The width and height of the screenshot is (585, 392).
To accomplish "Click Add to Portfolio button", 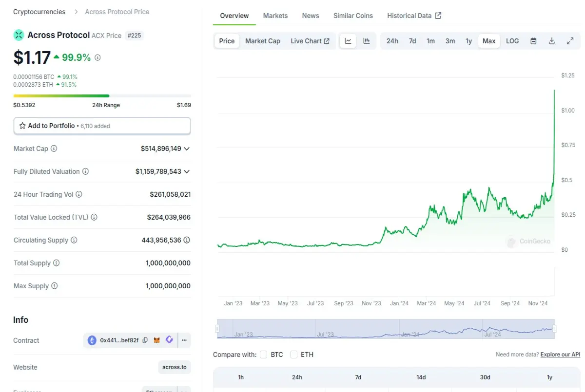I will pos(102,126).
